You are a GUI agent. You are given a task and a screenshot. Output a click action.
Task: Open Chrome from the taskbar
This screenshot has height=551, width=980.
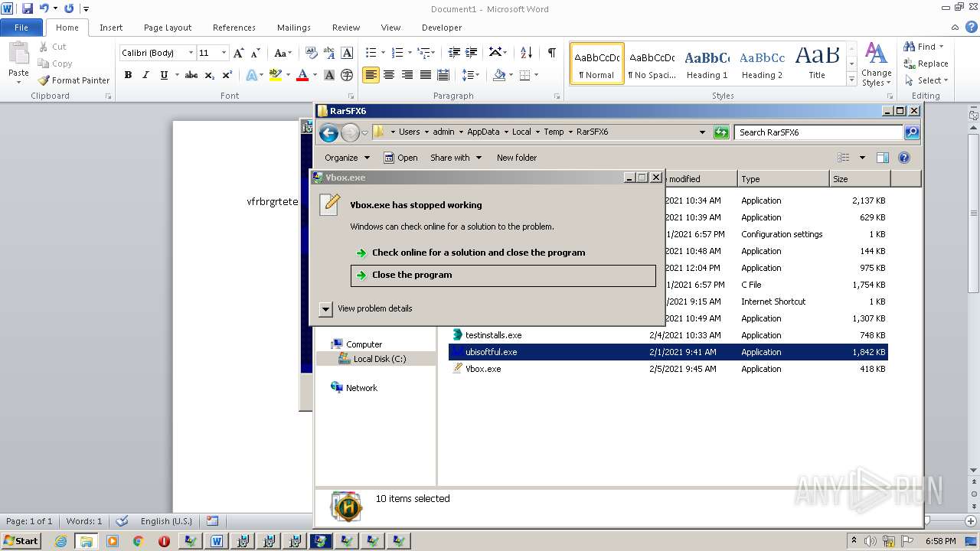point(139,541)
